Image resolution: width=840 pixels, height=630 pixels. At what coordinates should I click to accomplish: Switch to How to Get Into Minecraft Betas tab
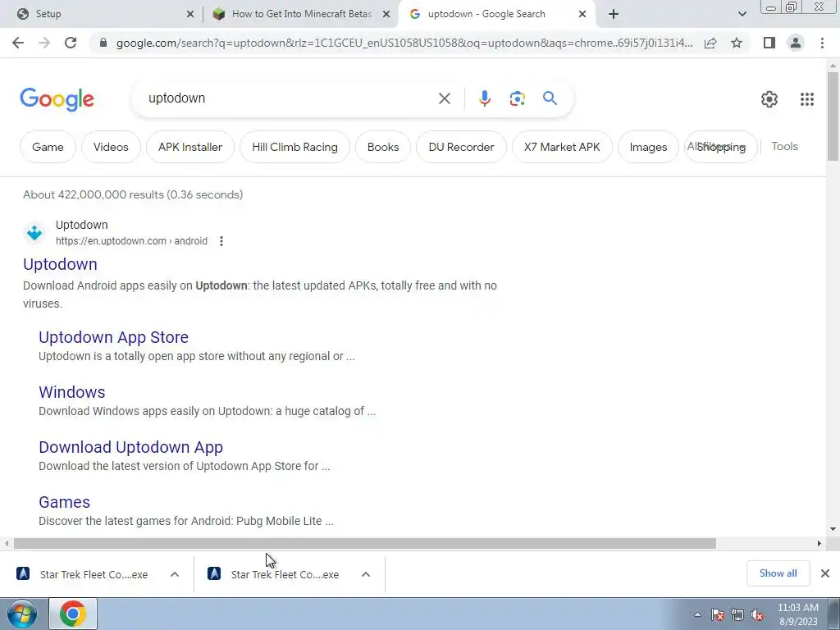302,14
